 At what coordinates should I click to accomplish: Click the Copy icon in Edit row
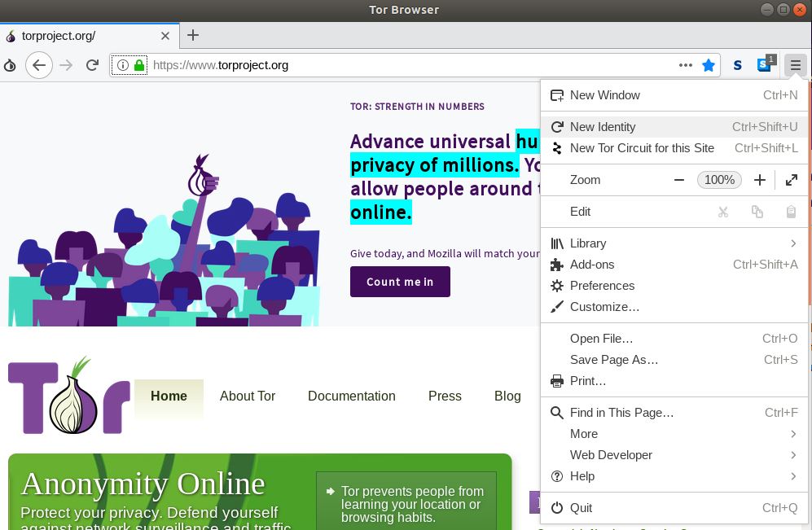pyautogui.click(x=757, y=212)
